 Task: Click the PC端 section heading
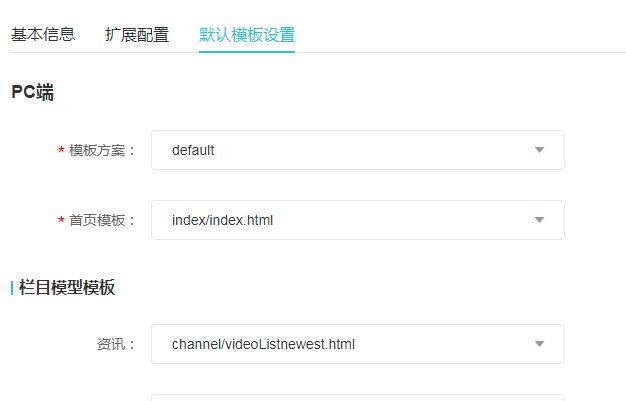click(32, 93)
